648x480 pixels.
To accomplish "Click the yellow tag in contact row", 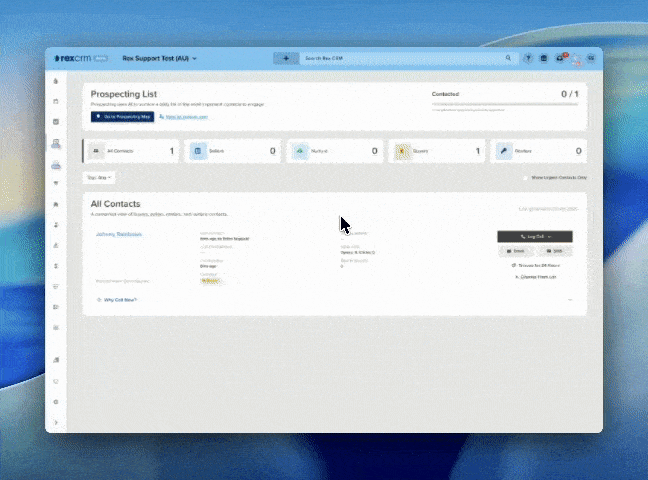I will pyautogui.click(x=210, y=281).
